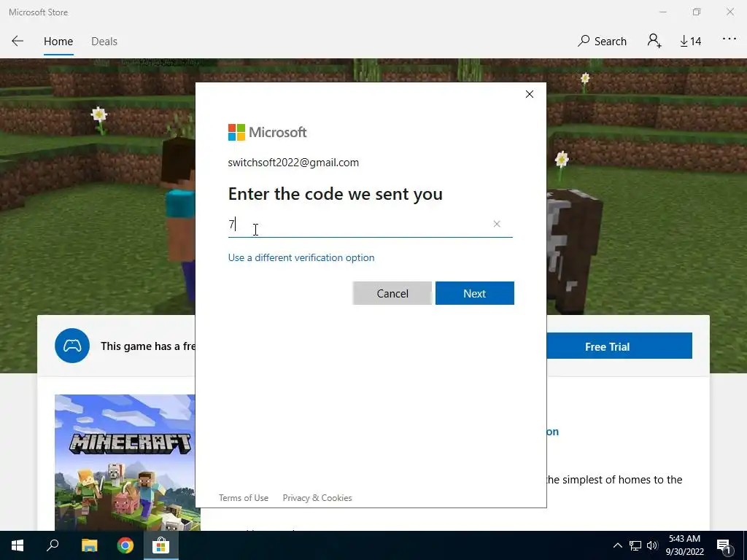Minimize the Microsoft Store window

pos(662,12)
